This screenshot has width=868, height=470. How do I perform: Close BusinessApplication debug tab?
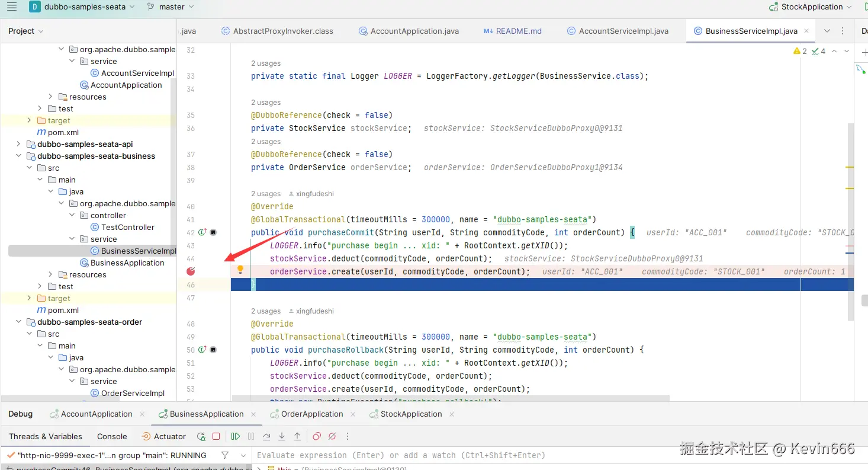point(254,414)
